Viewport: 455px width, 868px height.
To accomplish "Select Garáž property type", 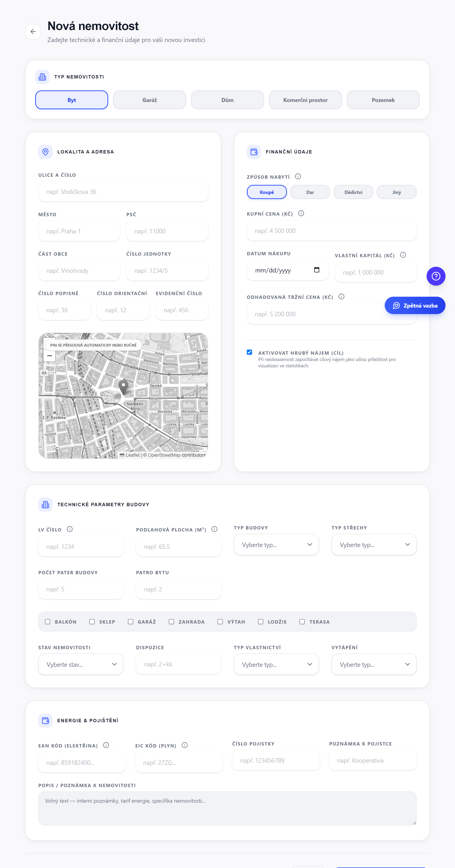I will pos(149,100).
